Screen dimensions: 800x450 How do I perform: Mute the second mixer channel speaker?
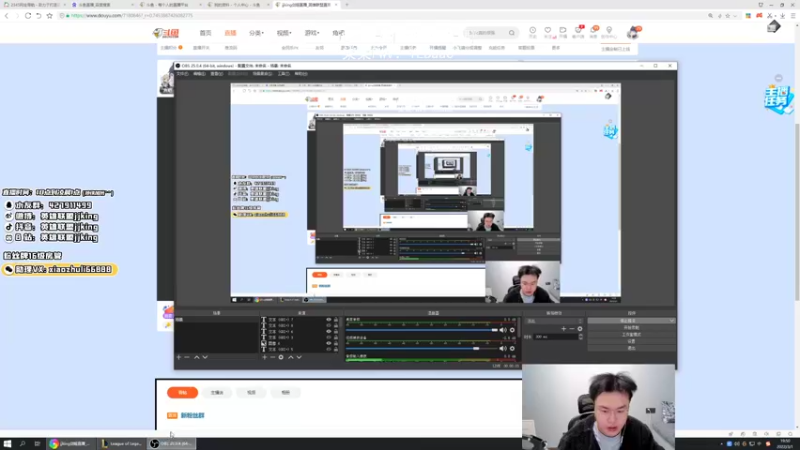click(x=503, y=348)
